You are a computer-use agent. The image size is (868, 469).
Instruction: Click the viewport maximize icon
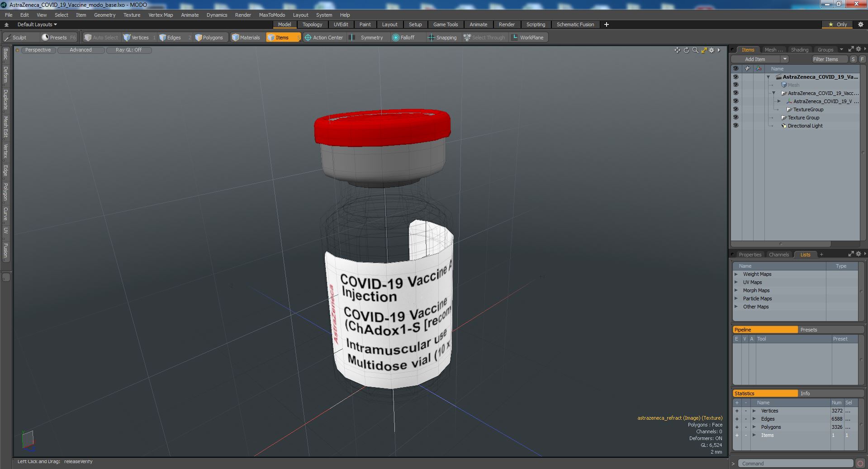[x=704, y=50]
